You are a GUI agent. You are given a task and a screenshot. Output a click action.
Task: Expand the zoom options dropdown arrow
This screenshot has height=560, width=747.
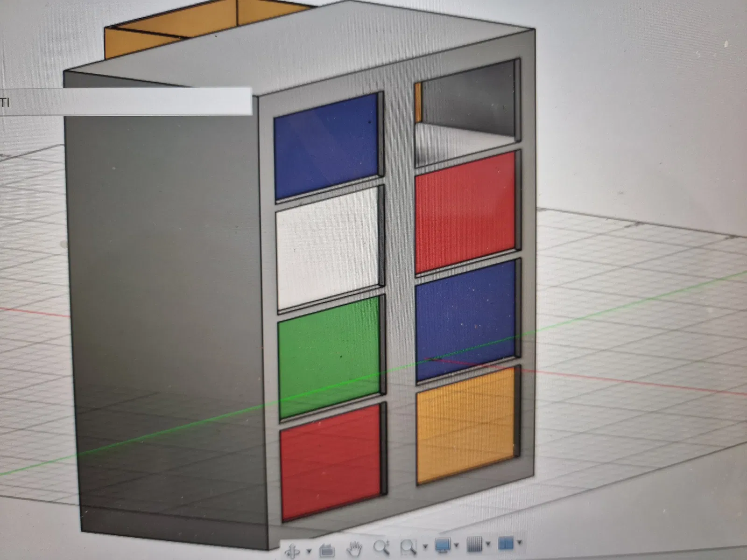(x=425, y=546)
